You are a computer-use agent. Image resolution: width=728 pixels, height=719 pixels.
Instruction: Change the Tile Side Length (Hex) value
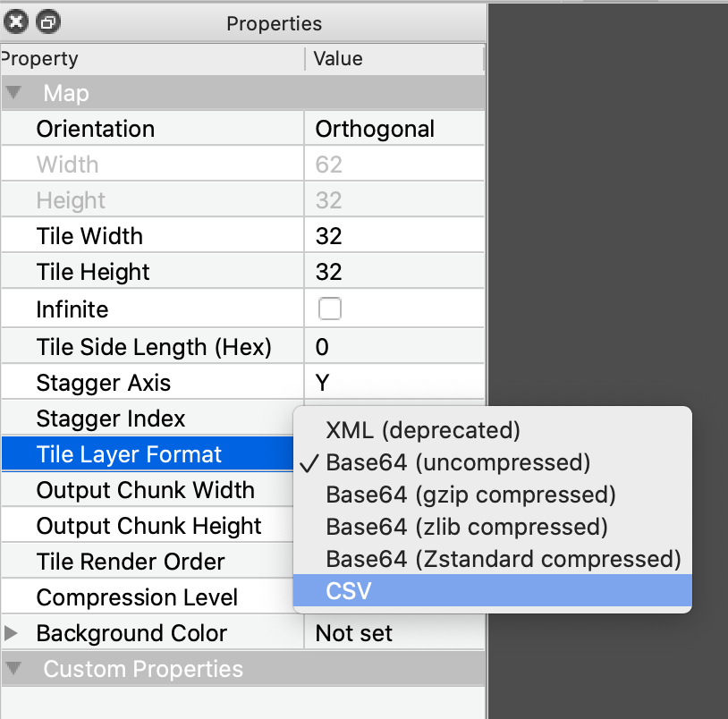point(394,347)
